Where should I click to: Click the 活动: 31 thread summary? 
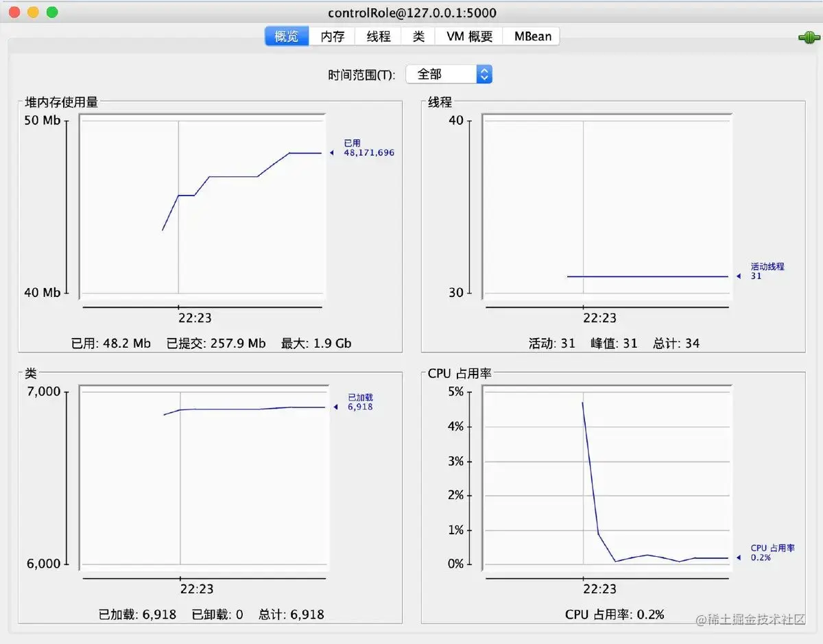point(552,343)
